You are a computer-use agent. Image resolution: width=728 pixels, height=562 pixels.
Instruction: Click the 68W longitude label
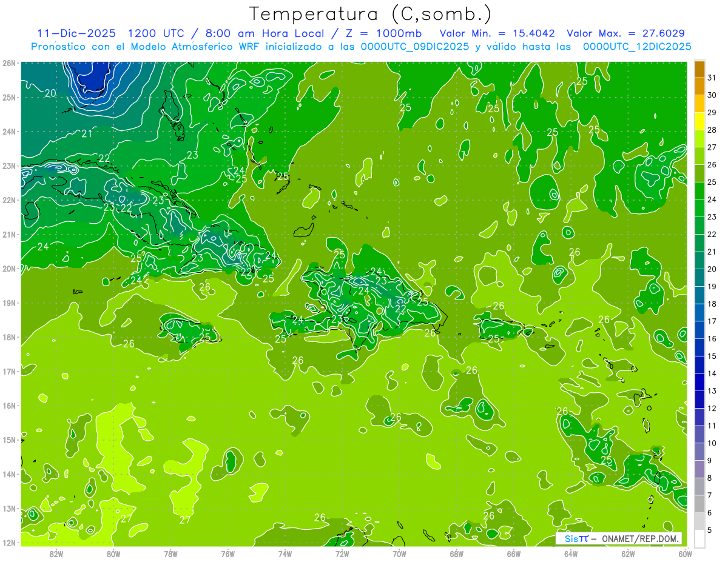456,554
